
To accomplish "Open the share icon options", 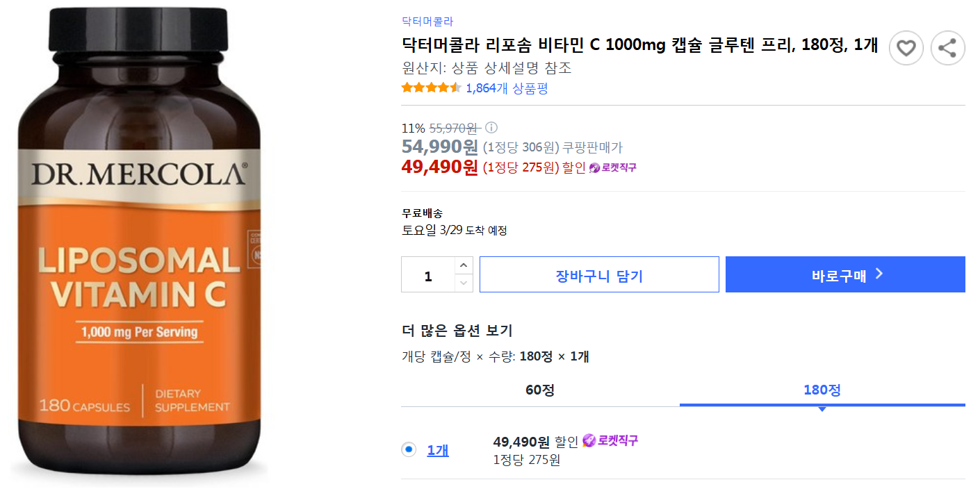I will [x=948, y=47].
